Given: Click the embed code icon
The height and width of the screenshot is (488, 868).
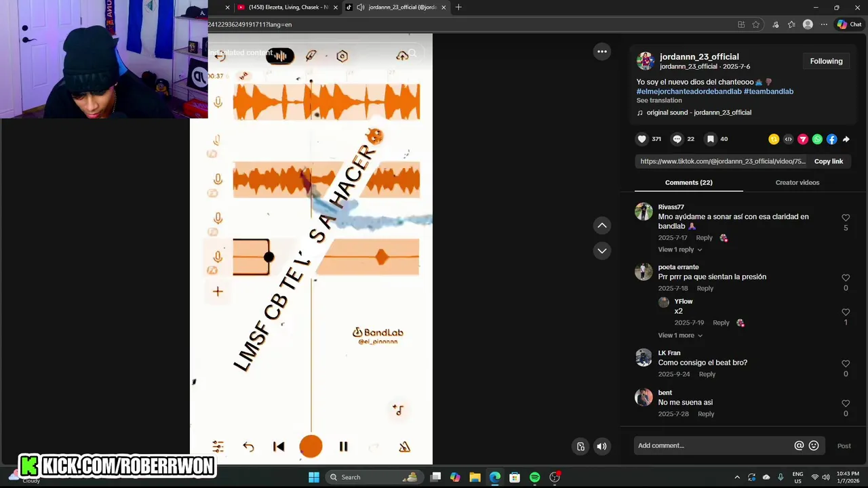Looking at the screenshot, I should [788, 139].
